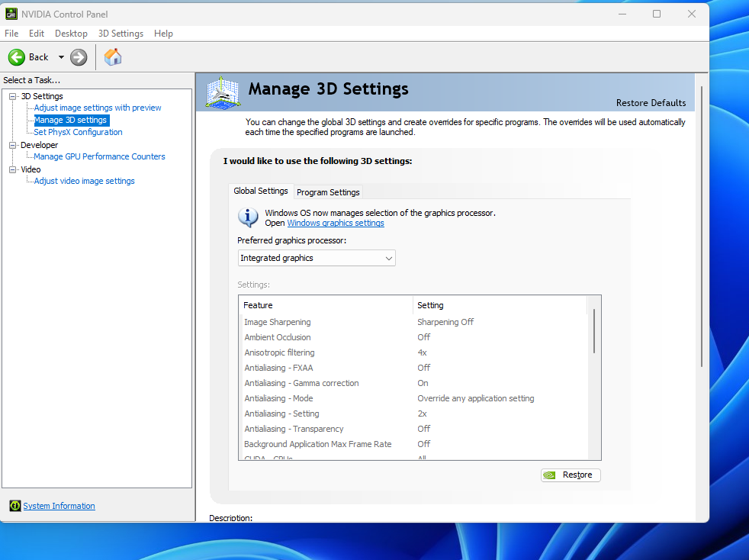The height and width of the screenshot is (560, 749).
Task: Switch to the Program Settings tab
Action: tap(328, 192)
